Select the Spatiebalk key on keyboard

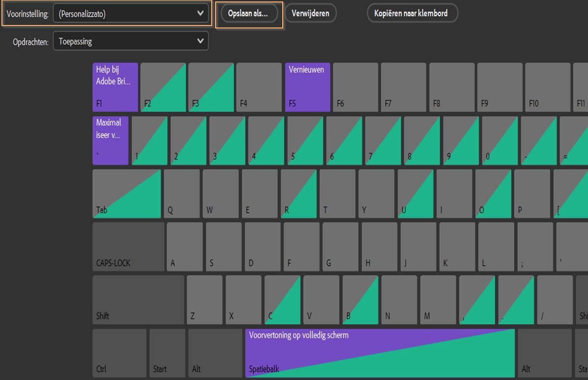click(380, 353)
